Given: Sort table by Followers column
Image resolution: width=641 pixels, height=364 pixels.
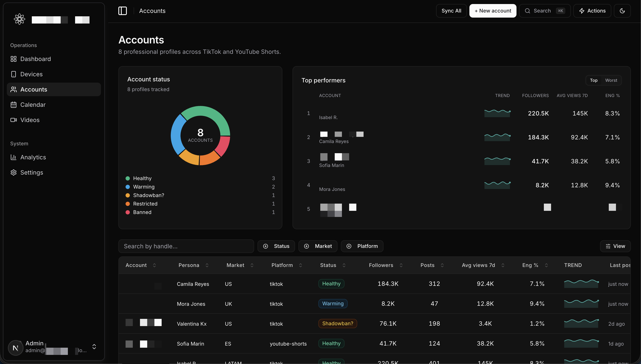Looking at the screenshot, I should coord(386,265).
